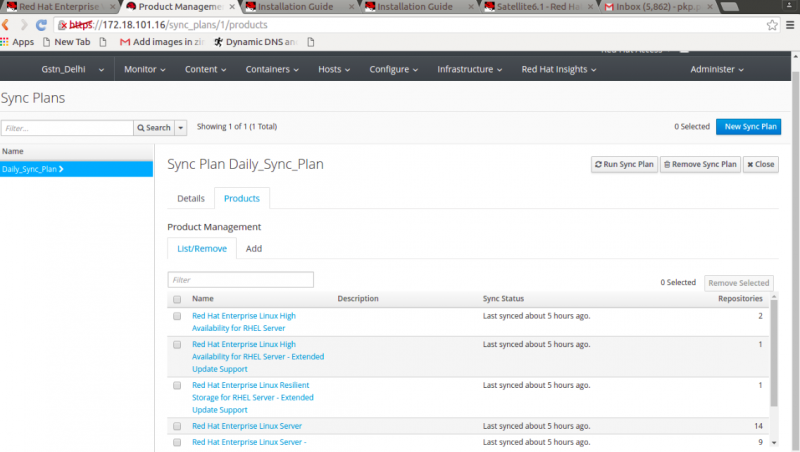
Task: Click the Run Sync Plan refresh button
Action: [x=624, y=164]
